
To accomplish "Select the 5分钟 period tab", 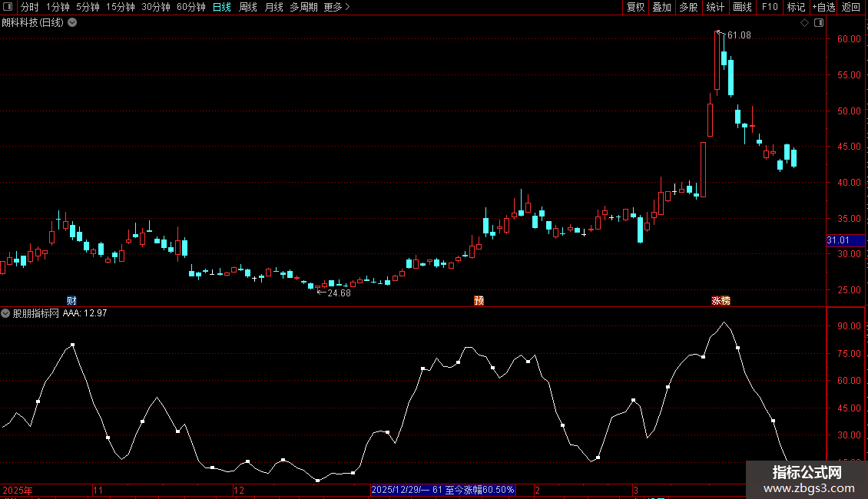I will 88,7.
